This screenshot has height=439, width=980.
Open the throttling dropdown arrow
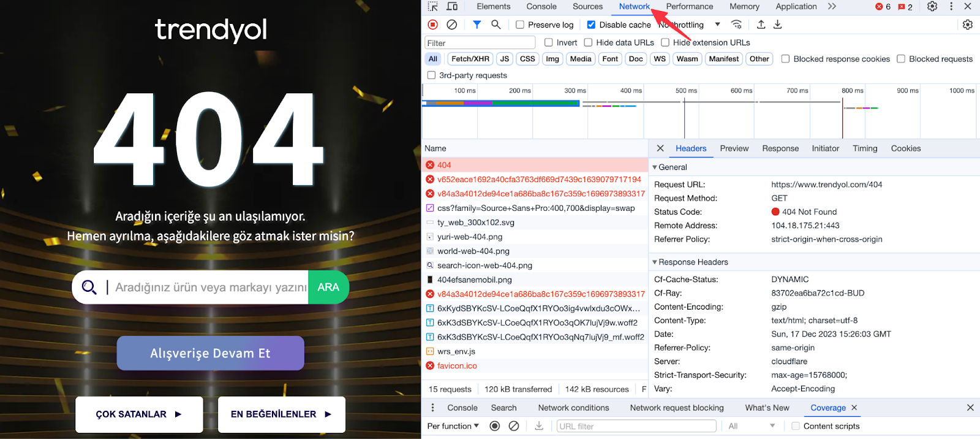point(717,25)
